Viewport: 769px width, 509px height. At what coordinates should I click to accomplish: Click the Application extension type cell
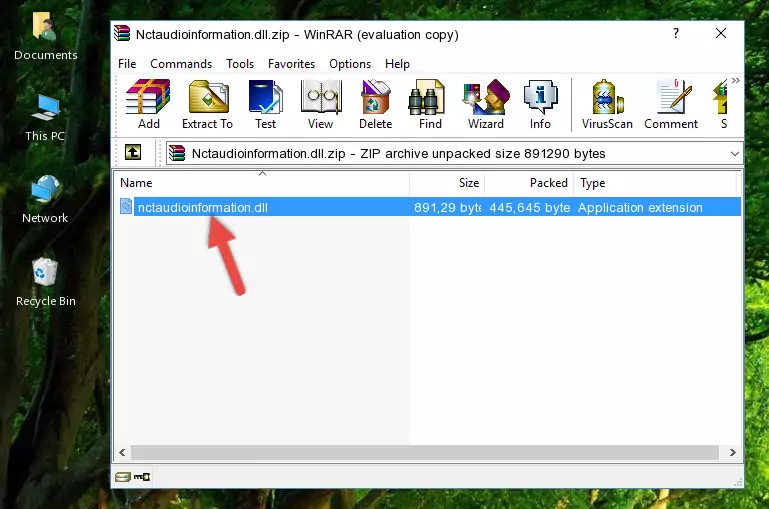(640, 207)
